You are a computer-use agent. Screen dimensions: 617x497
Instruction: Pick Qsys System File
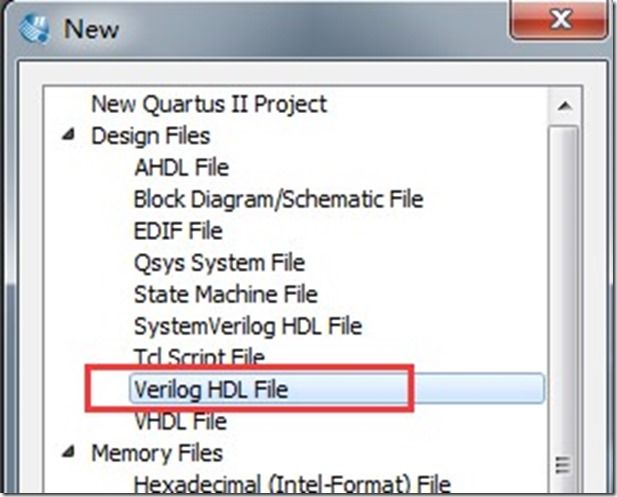point(220,263)
